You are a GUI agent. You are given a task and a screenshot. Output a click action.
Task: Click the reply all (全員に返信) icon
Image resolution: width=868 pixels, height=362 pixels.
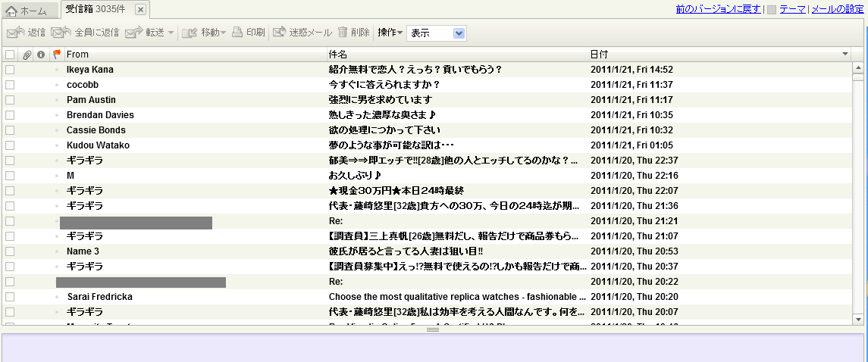pyautogui.click(x=61, y=33)
